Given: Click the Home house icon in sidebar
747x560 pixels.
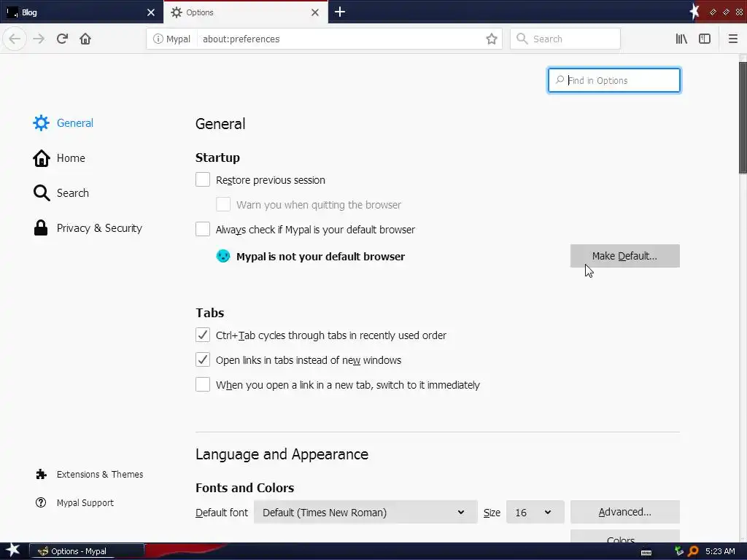Looking at the screenshot, I should pos(42,158).
